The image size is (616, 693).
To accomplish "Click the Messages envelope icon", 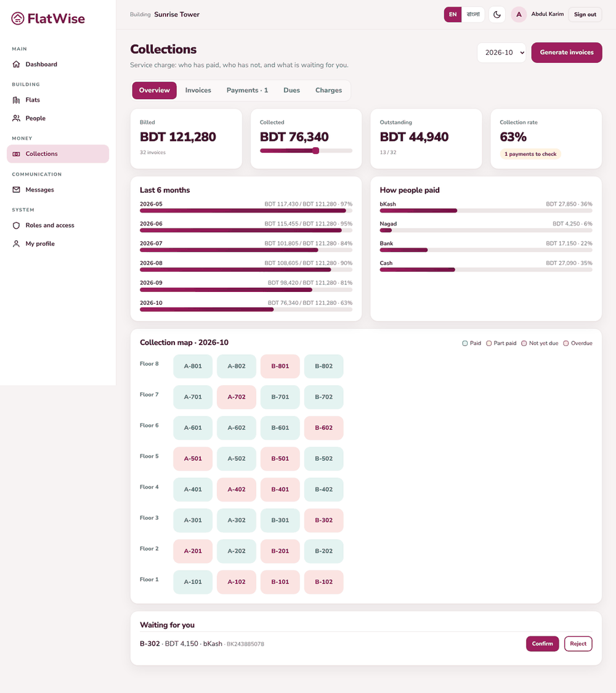I will point(17,190).
